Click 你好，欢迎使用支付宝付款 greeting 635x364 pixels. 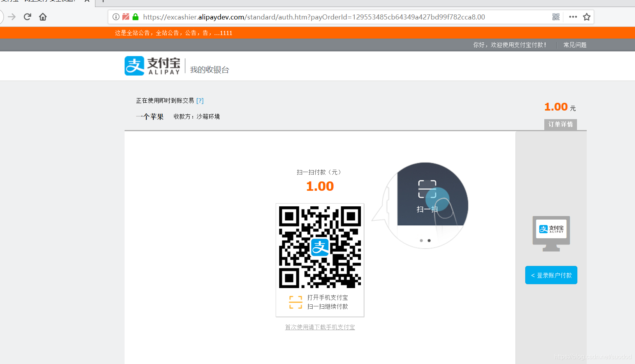510,45
